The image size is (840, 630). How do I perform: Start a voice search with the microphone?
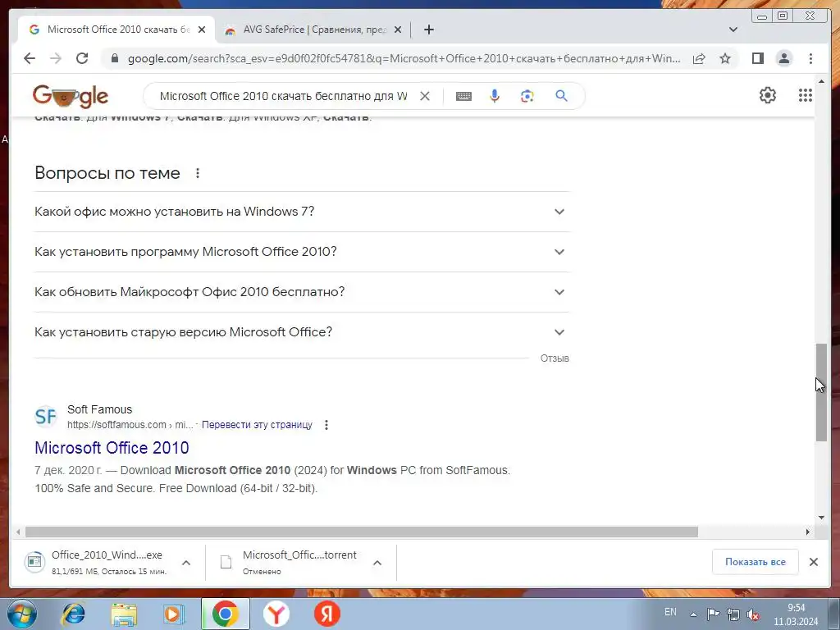click(495, 96)
